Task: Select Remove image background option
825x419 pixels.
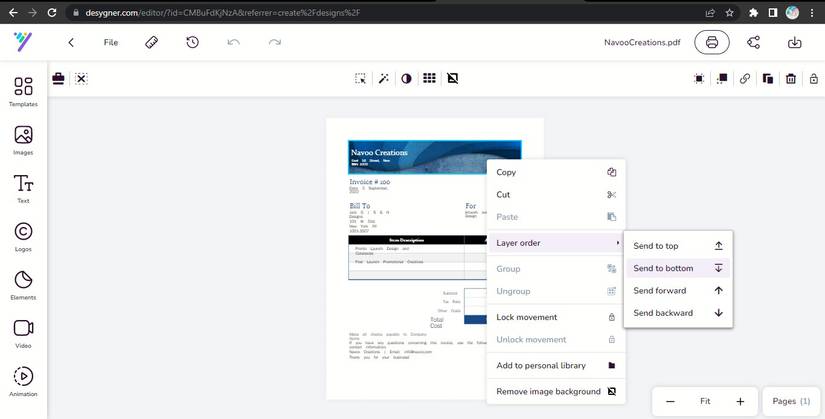Action: tap(556, 392)
